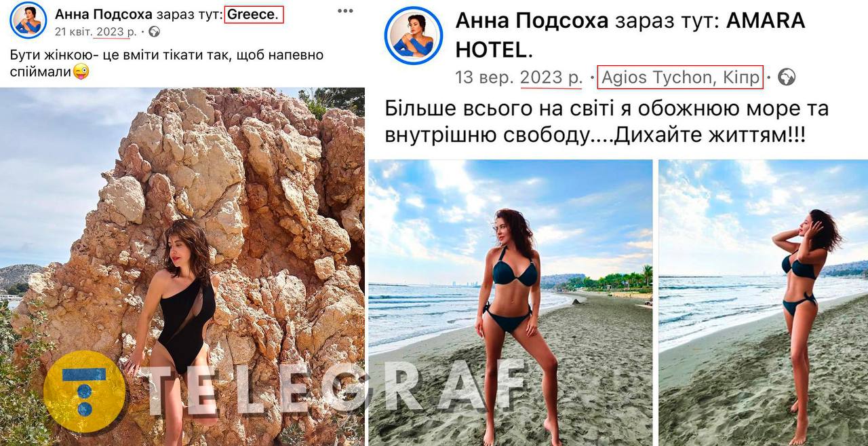Click right post profile avatar
868x446 pixels.
coord(414,35)
